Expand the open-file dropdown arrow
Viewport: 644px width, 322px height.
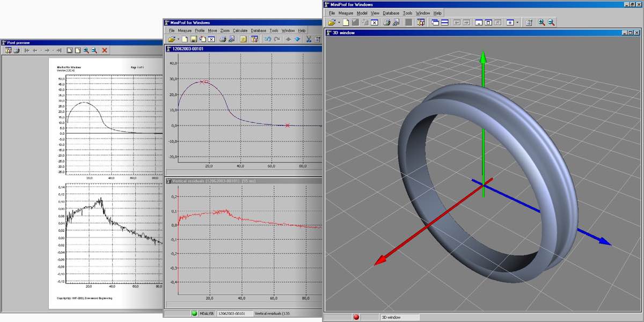click(x=178, y=39)
